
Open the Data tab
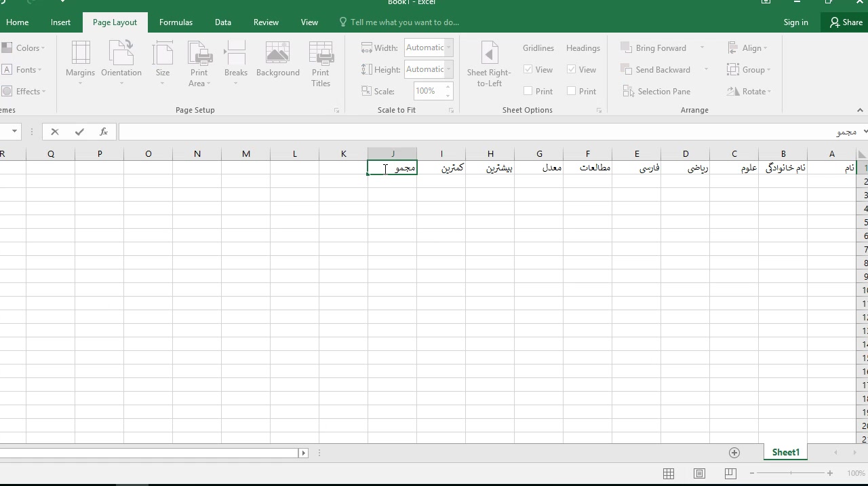223,22
